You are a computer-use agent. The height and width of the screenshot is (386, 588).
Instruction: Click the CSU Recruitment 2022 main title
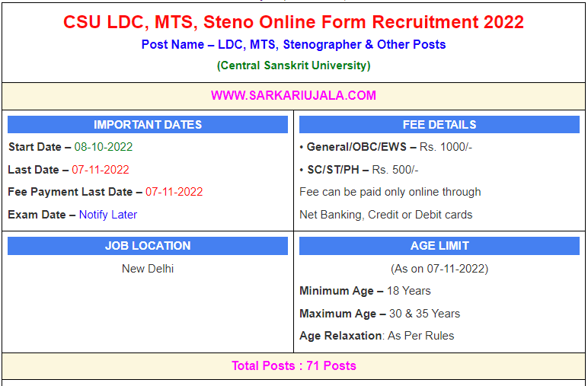point(293,22)
